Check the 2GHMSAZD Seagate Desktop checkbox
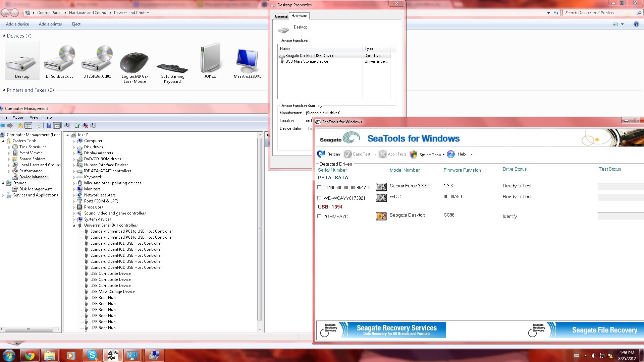This screenshot has height=362, width=644. [x=319, y=217]
